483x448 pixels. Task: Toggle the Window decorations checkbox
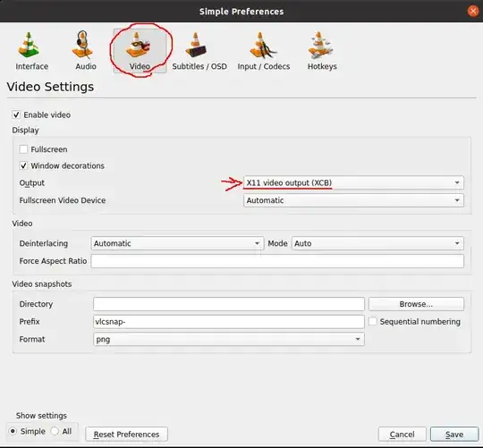(x=23, y=165)
